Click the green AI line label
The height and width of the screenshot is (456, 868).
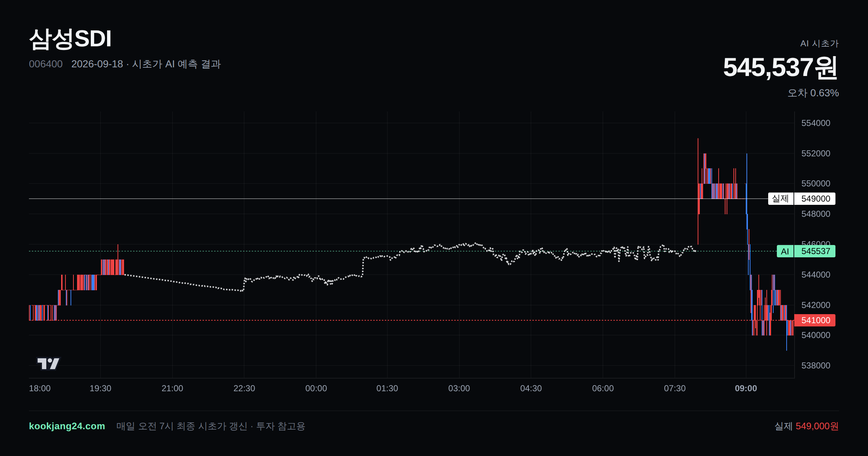(x=785, y=251)
